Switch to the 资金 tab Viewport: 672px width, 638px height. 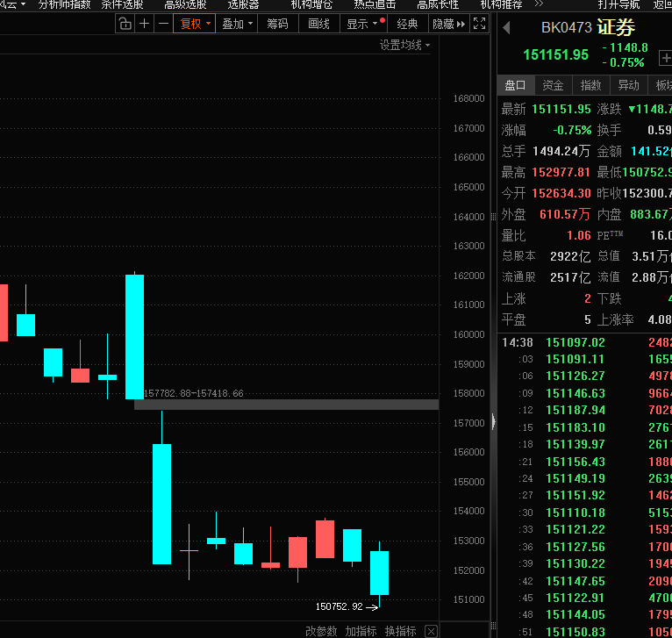point(553,85)
